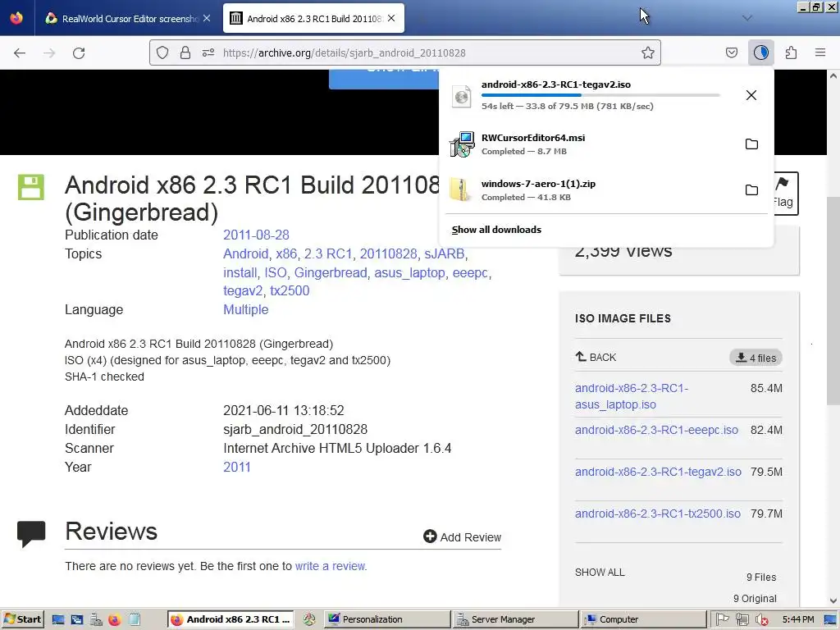840x630 pixels.
Task: Open the eeepc topic link
Action: 470,272
